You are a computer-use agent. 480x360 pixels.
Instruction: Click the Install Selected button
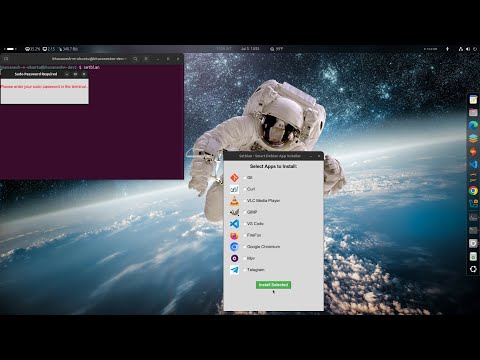pos(273,285)
